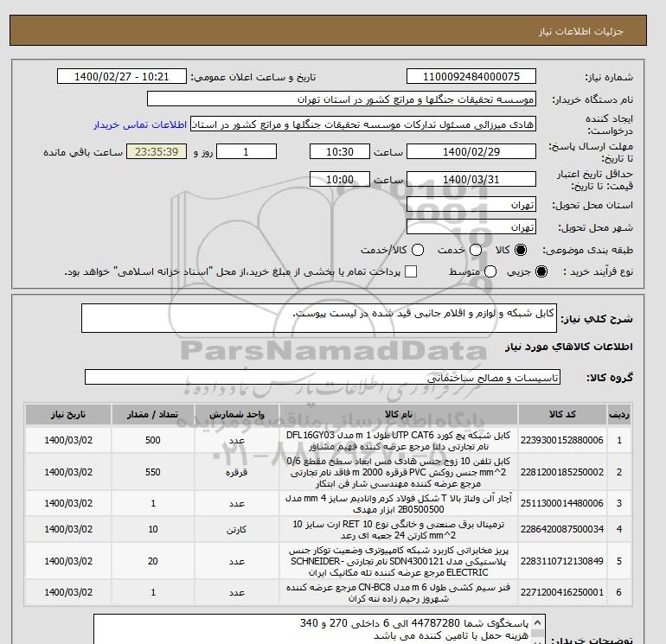
Task: Toggle the اسناد خزانه اسلامی payment checkbox
Action: (411, 271)
